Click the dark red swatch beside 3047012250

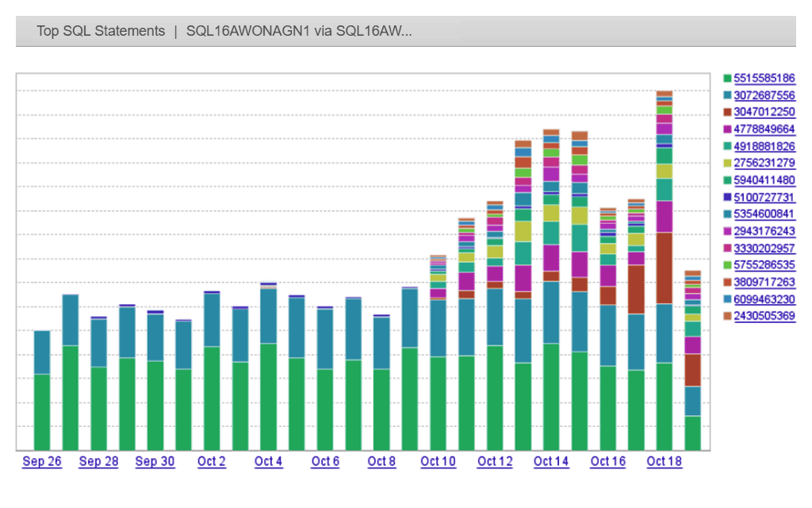click(726, 112)
